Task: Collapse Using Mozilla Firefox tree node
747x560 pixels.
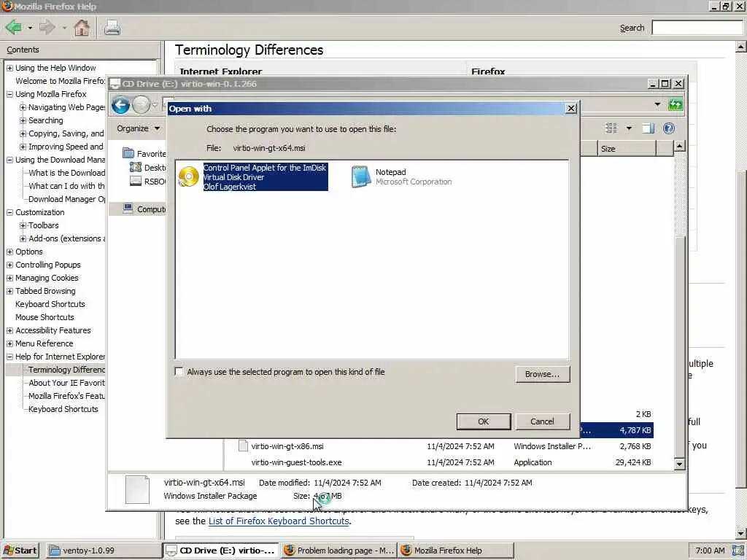Action: click(x=9, y=94)
